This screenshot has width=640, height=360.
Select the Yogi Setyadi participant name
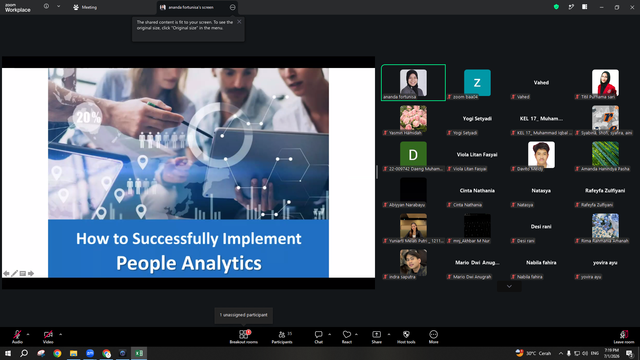coord(477,118)
